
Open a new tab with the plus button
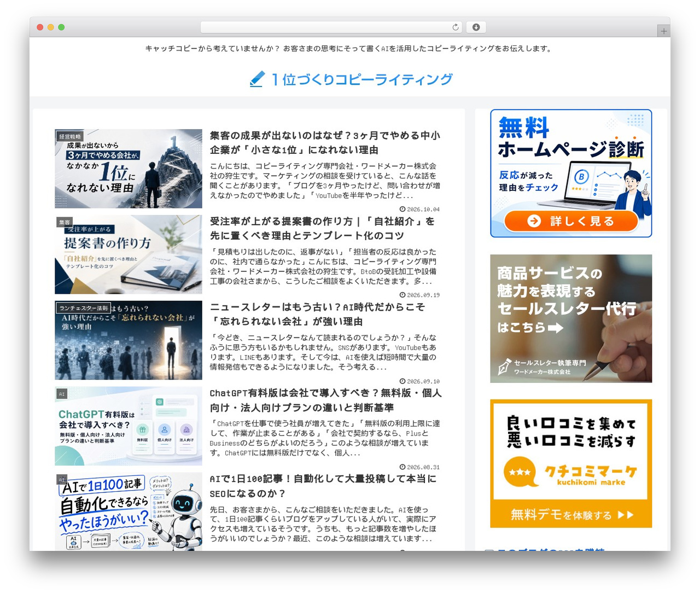coord(663,31)
